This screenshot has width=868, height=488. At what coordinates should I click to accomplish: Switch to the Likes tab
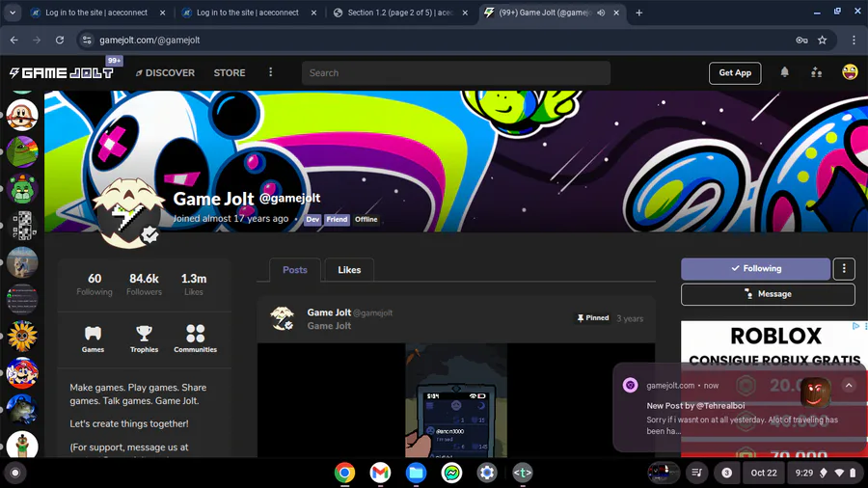[349, 269]
